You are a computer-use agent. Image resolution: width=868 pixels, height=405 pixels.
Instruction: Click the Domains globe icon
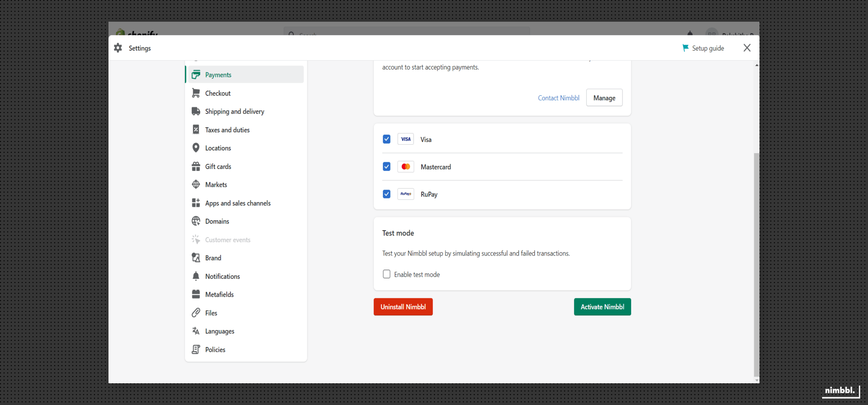pyautogui.click(x=196, y=221)
